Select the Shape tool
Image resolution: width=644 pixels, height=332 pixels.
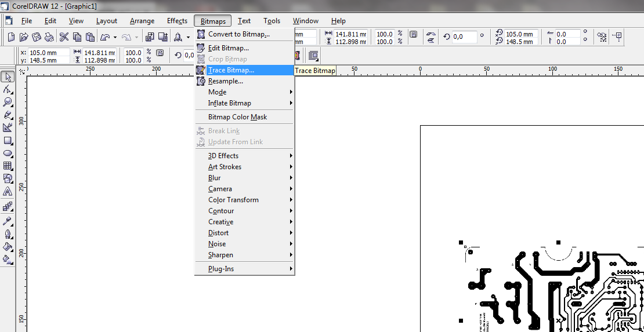8,89
